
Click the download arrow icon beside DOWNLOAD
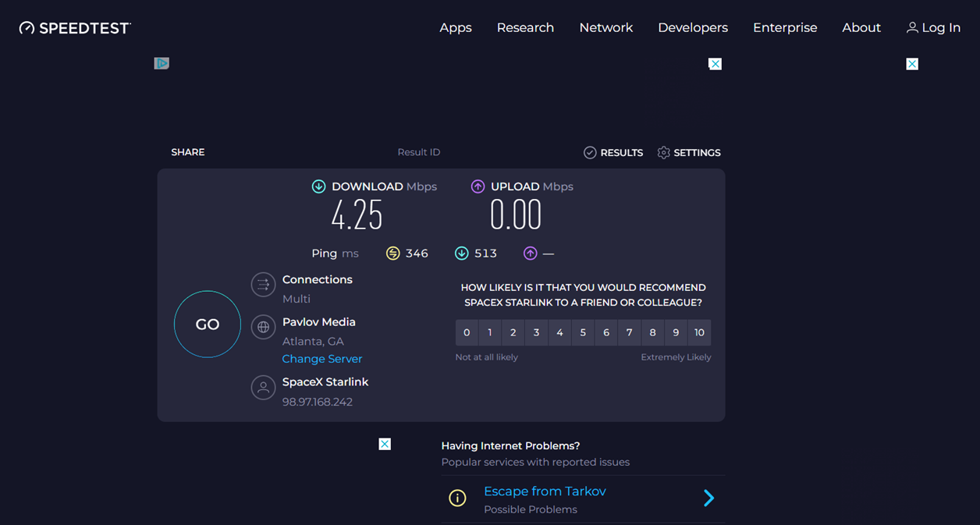click(318, 186)
